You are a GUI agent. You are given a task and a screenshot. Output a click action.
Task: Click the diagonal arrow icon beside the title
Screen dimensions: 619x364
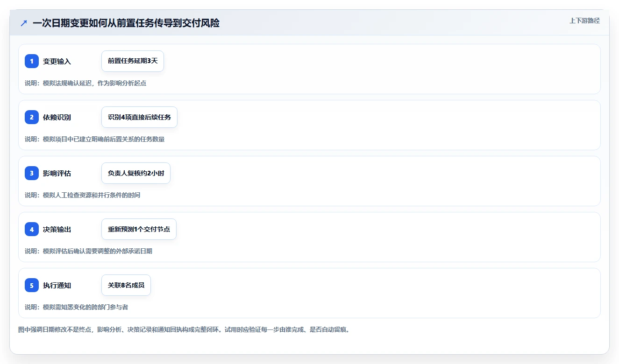[x=24, y=23]
